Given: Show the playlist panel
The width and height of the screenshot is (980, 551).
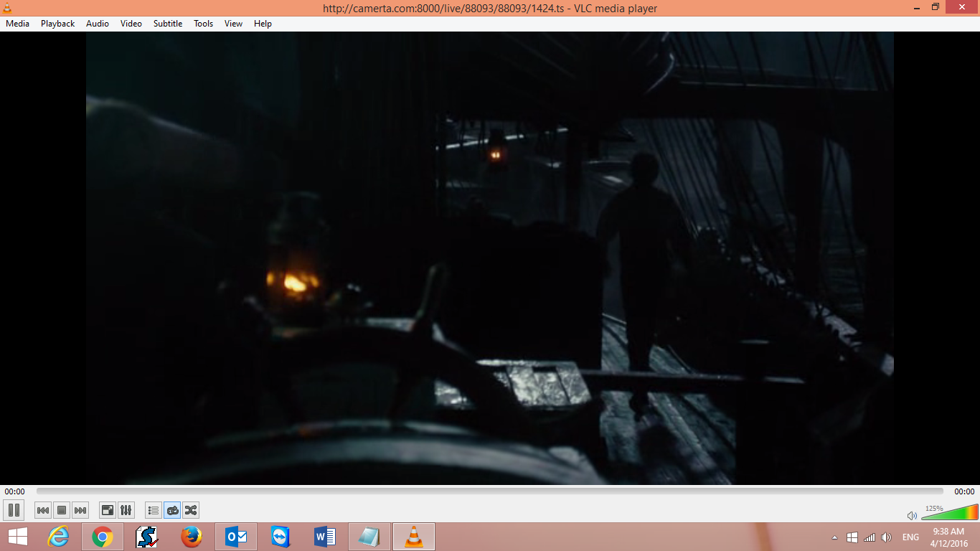Looking at the screenshot, I should 153,509.
